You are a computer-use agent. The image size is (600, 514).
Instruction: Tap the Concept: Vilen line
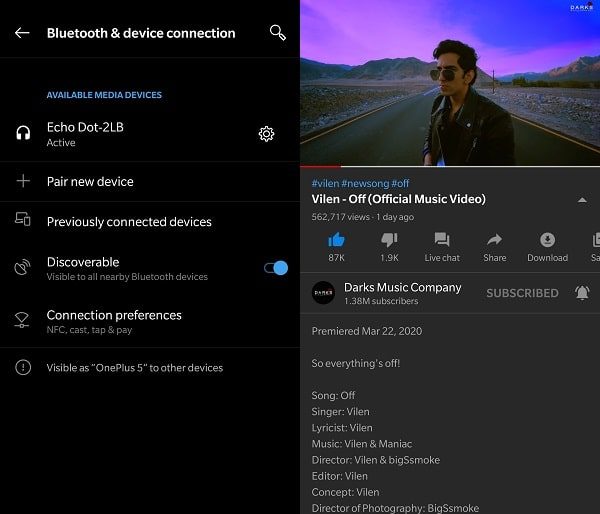(346, 492)
